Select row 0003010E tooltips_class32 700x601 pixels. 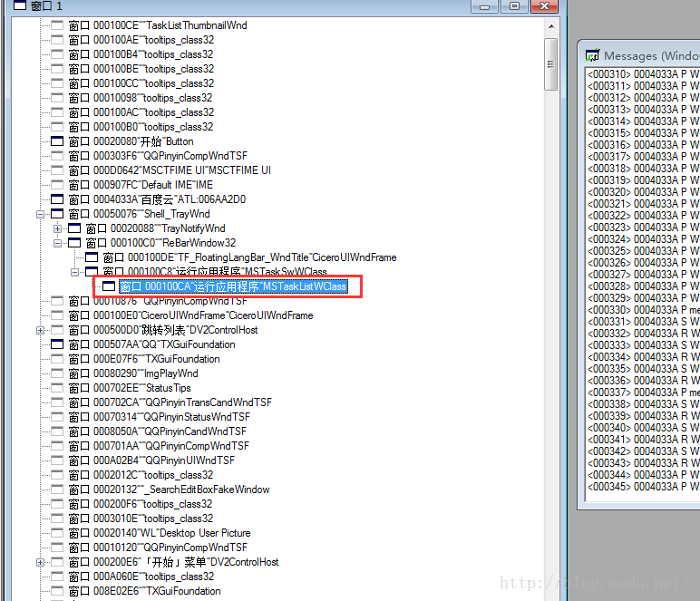[x=141, y=519]
